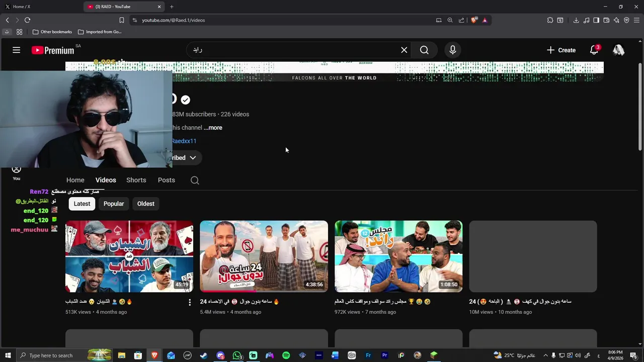Screen dimensions: 644x362
Task: Open Premiere Pro from the taskbar
Action: (x=385, y=355)
